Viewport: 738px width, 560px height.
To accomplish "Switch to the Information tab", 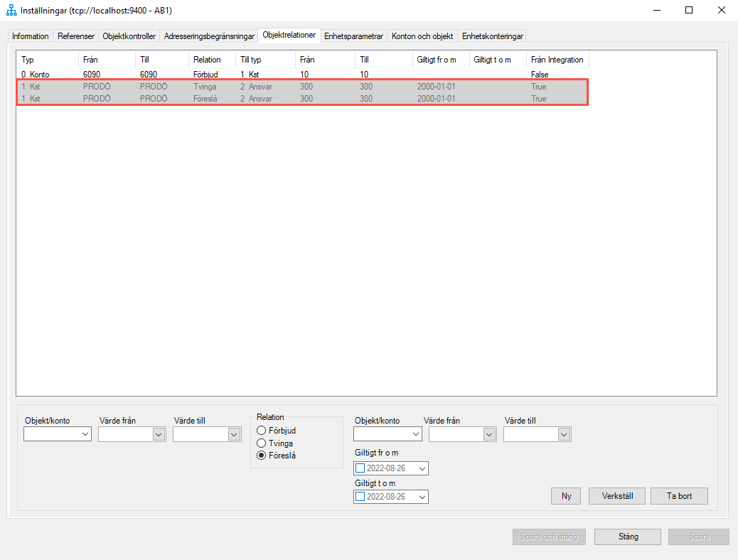I will coord(30,35).
